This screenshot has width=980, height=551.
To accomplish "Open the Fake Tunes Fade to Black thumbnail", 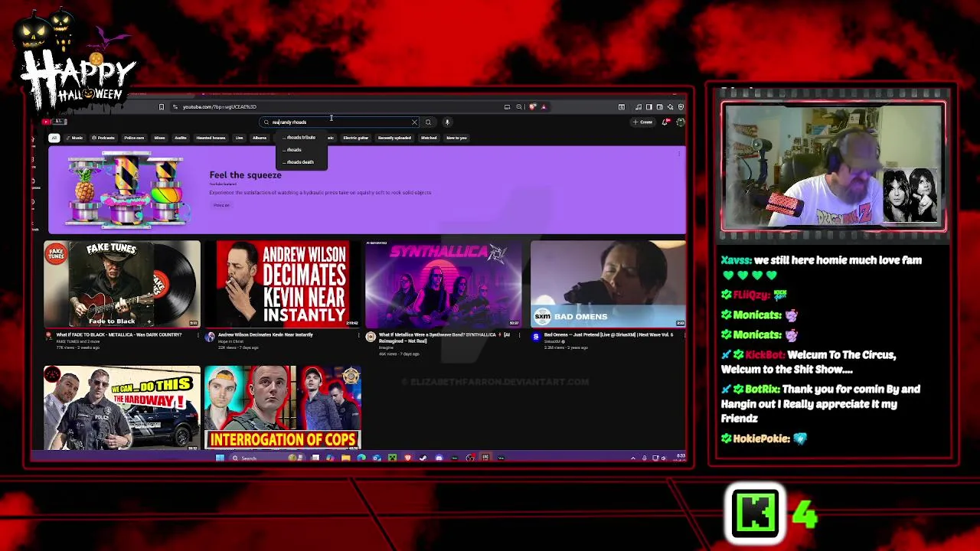I will (122, 284).
